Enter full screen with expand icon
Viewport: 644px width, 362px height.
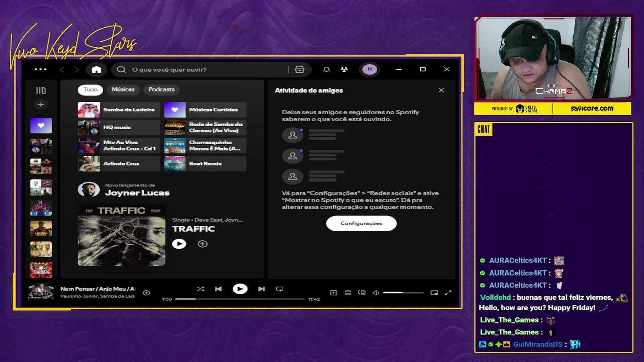pos(448,293)
